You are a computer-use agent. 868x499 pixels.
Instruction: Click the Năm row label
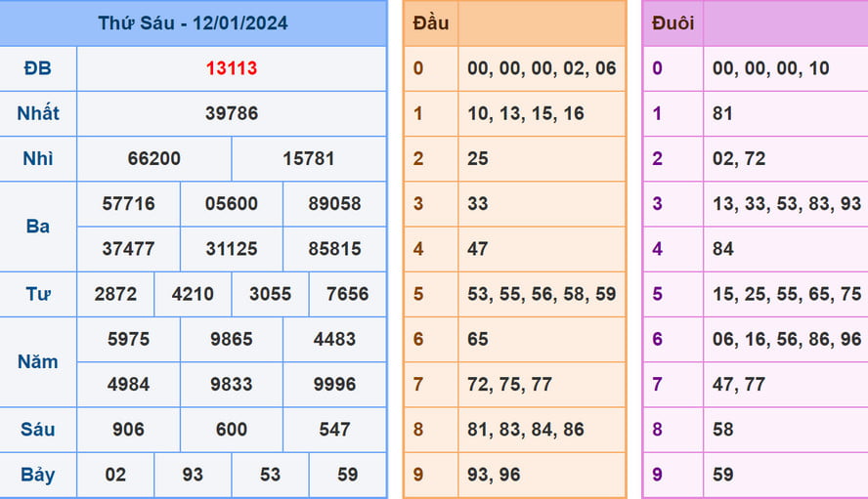pos(38,361)
